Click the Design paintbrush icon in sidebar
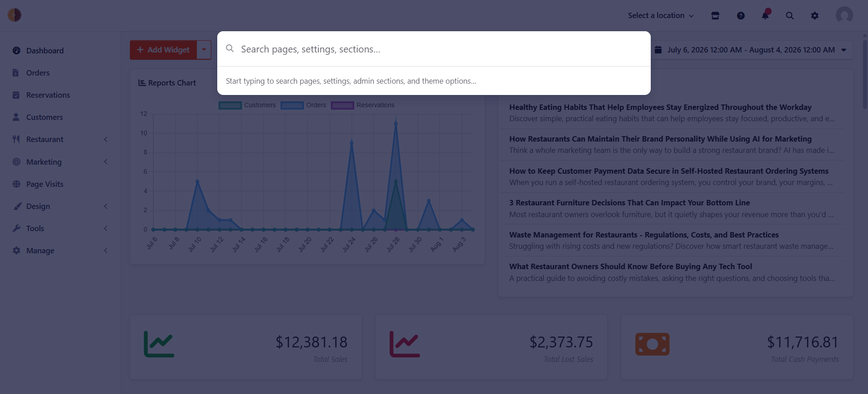Viewport: 868px width, 394px height. (17, 206)
